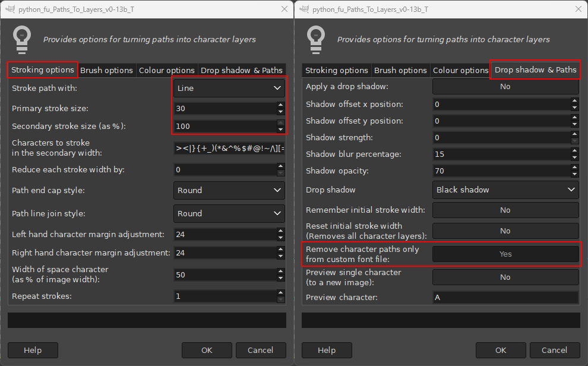Close the right Paths To Layers dialog
Screen dimensions: 588x366
578,9
